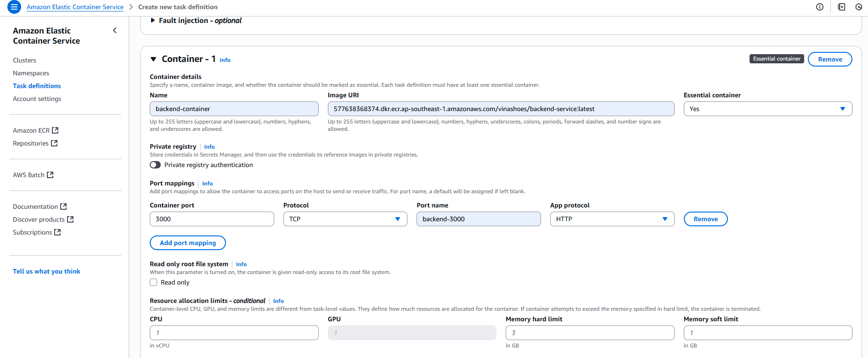Click the Image URI input field
The height and width of the screenshot is (358, 868).
(501, 109)
